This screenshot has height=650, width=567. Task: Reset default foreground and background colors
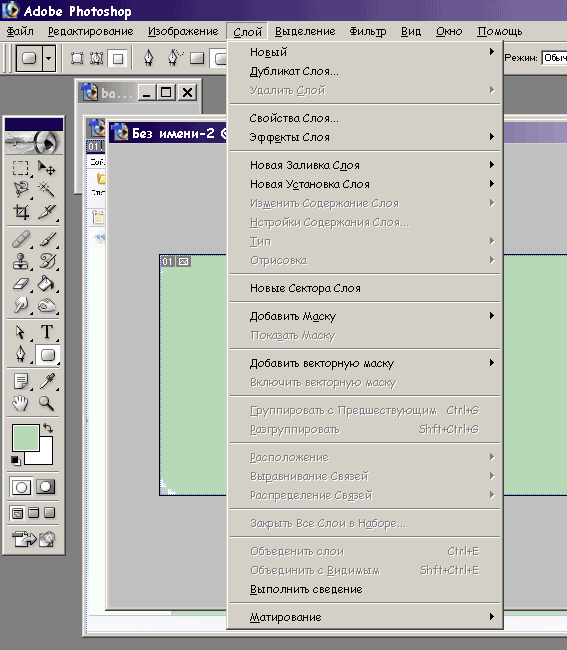(x=15, y=460)
